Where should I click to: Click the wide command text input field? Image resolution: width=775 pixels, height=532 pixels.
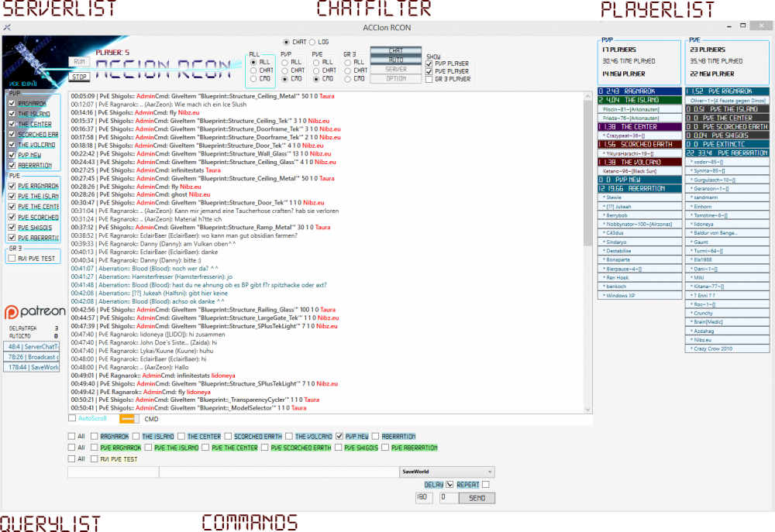279,472
